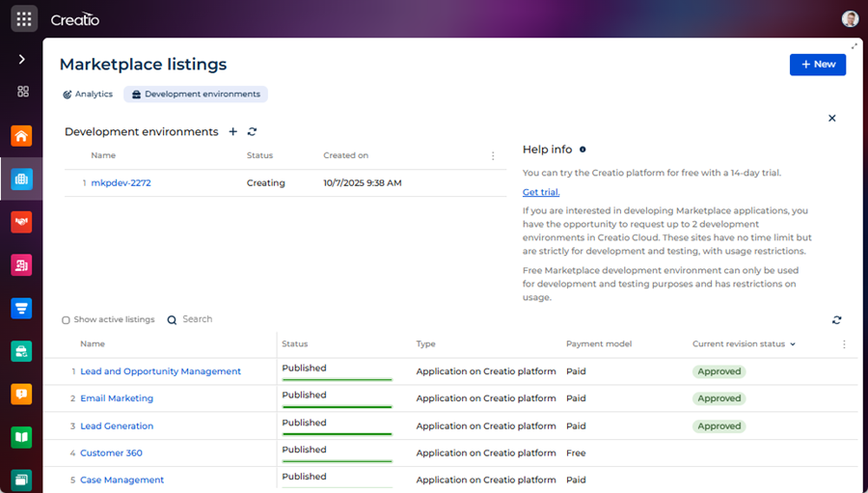Viewport: 868px width, 493px height.
Task: Refresh the Development environments list
Action: point(253,132)
